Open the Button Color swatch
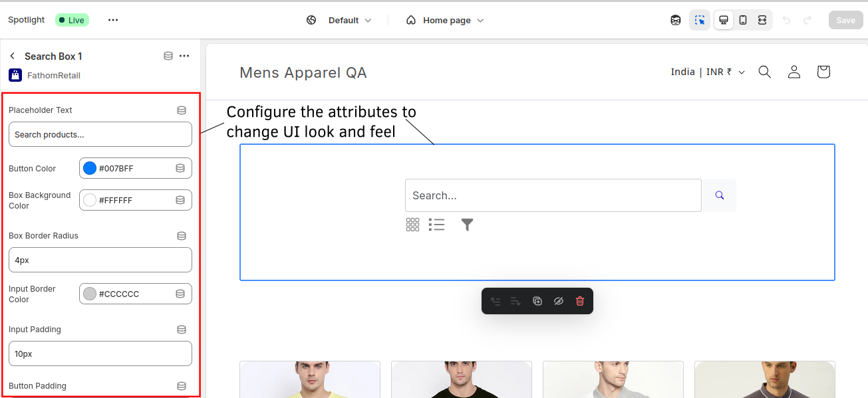 pos(89,167)
